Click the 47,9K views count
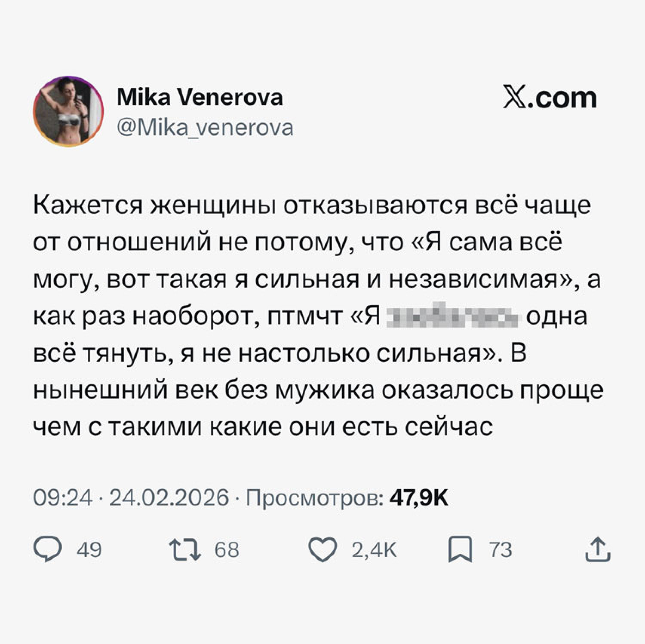The image size is (645, 644). click(x=418, y=498)
